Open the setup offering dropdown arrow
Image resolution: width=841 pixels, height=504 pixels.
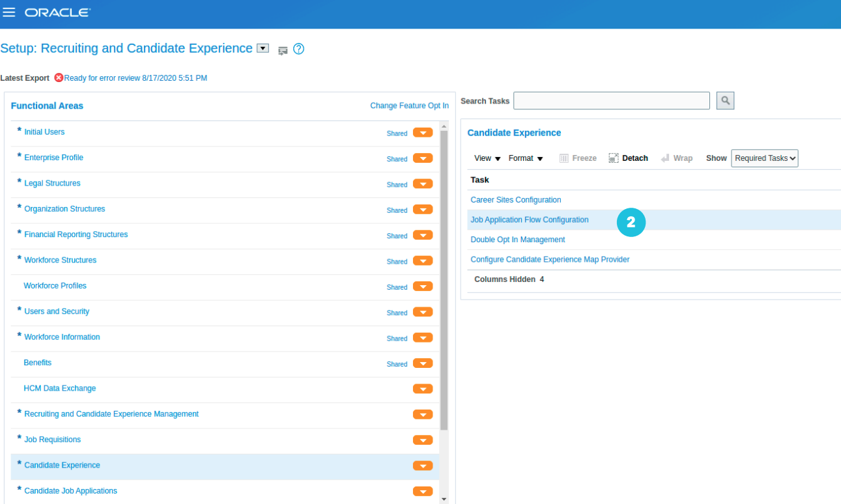click(x=263, y=48)
